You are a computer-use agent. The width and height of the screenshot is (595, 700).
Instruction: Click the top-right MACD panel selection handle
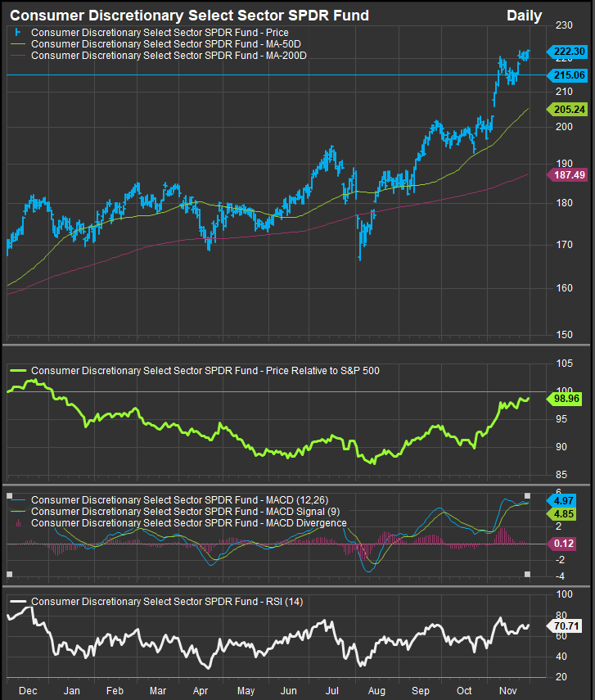527,496
